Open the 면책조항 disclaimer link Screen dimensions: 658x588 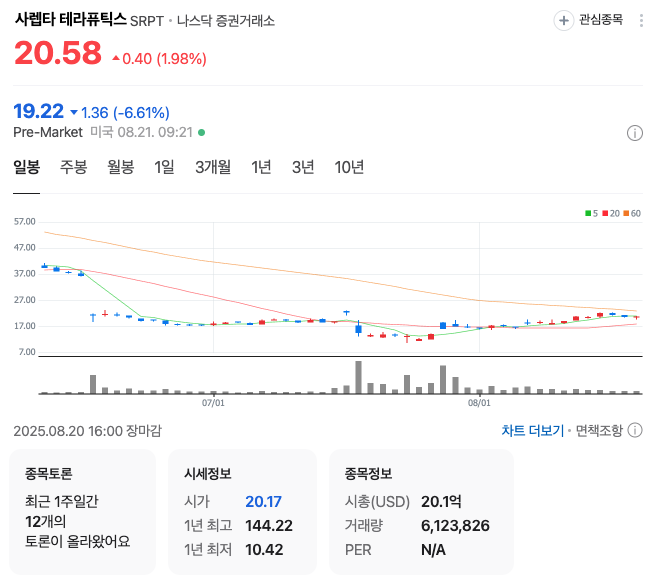click(599, 430)
